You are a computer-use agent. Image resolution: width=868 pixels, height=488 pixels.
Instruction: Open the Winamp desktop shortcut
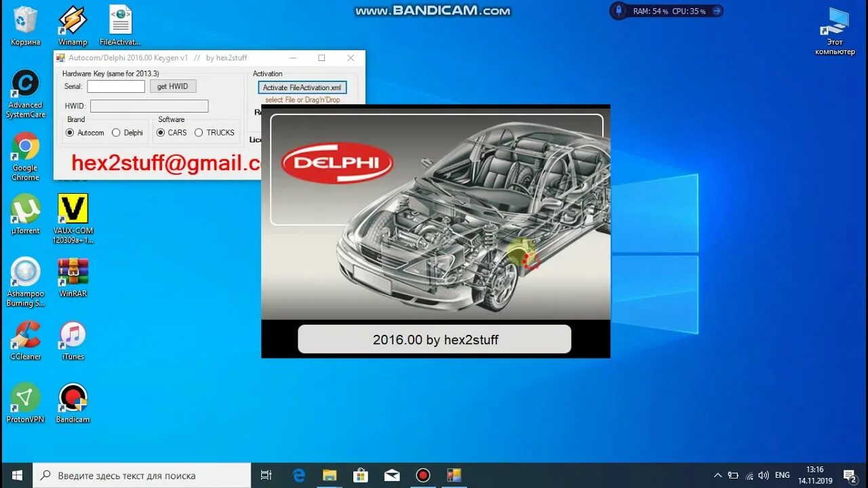point(73,26)
